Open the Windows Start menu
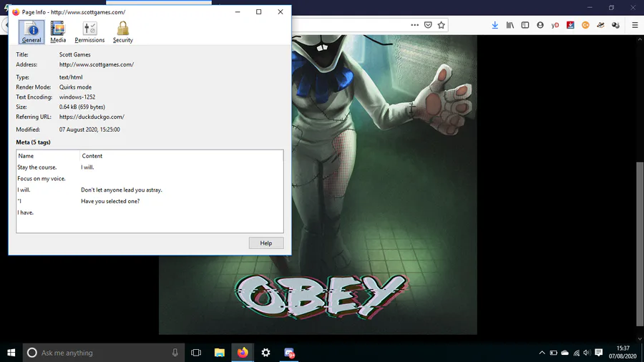This screenshot has height=362, width=644. 11,353
